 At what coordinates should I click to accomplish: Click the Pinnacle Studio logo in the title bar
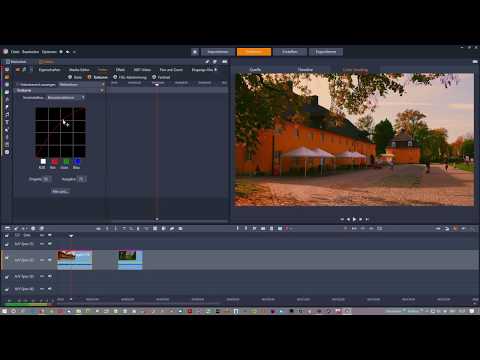pyautogui.click(x=5, y=51)
